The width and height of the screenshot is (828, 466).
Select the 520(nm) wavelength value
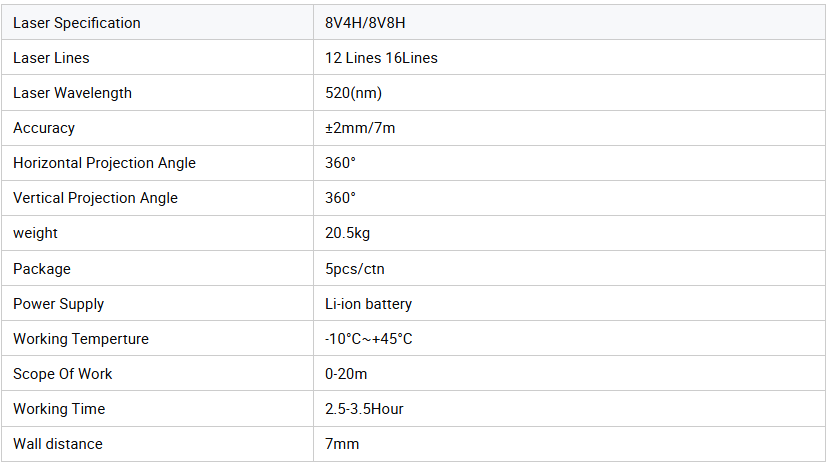(x=353, y=93)
